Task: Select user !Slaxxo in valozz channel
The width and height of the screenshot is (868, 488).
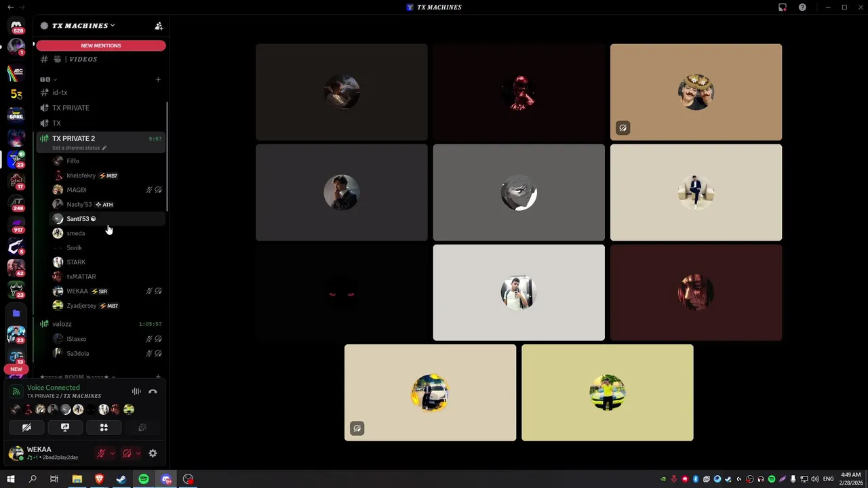Action: (x=106, y=339)
